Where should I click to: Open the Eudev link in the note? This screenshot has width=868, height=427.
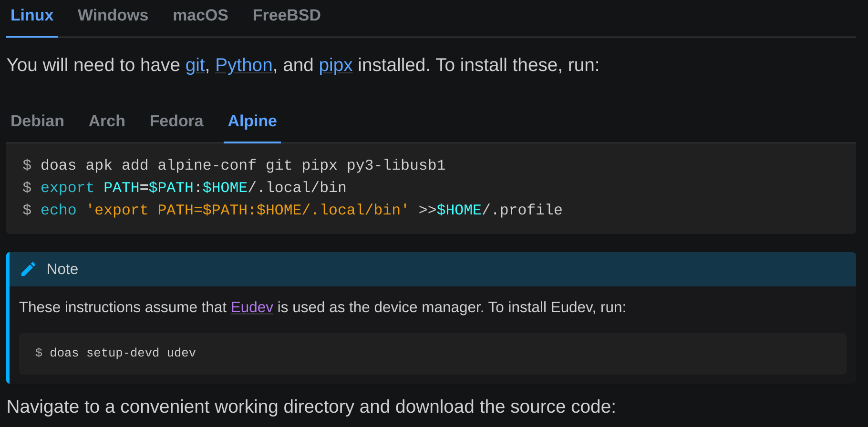[252, 307]
